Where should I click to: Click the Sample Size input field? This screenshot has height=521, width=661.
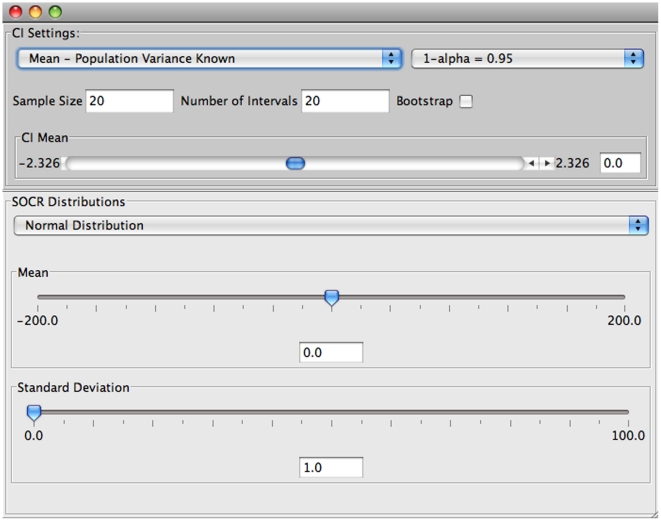pyautogui.click(x=129, y=101)
